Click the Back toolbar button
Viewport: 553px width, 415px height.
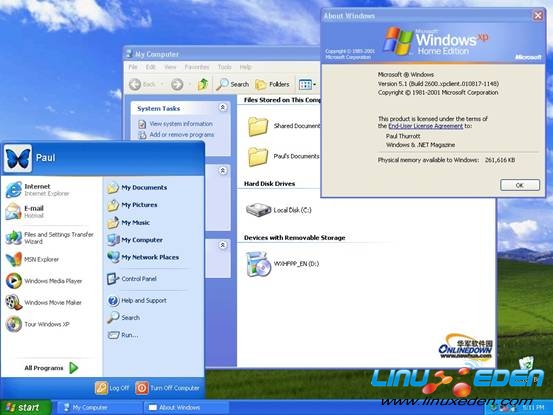point(142,84)
